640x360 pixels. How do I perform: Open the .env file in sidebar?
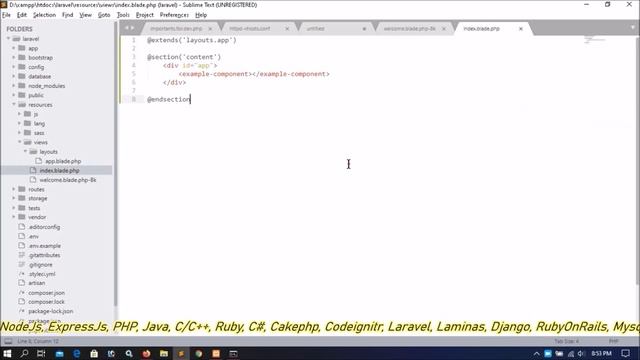(x=33, y=236)
